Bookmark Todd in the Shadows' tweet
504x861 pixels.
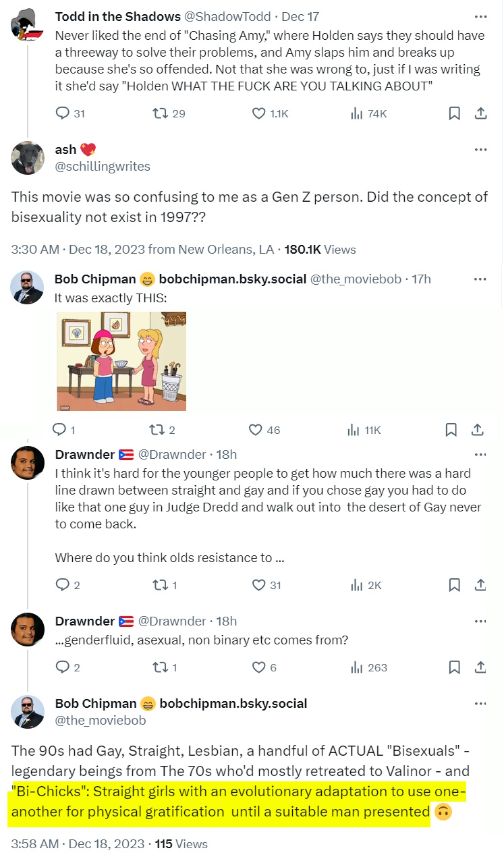click(x=455, y=113)
